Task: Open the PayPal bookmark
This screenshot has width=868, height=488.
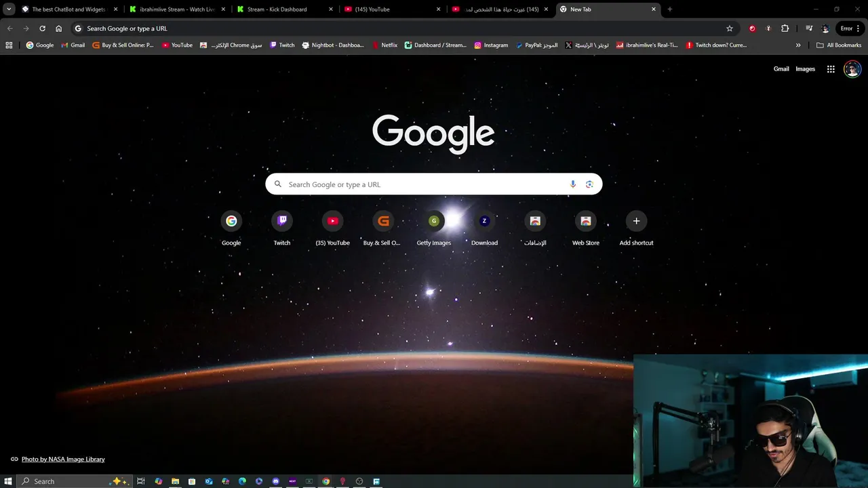Action: pos(537,45)
